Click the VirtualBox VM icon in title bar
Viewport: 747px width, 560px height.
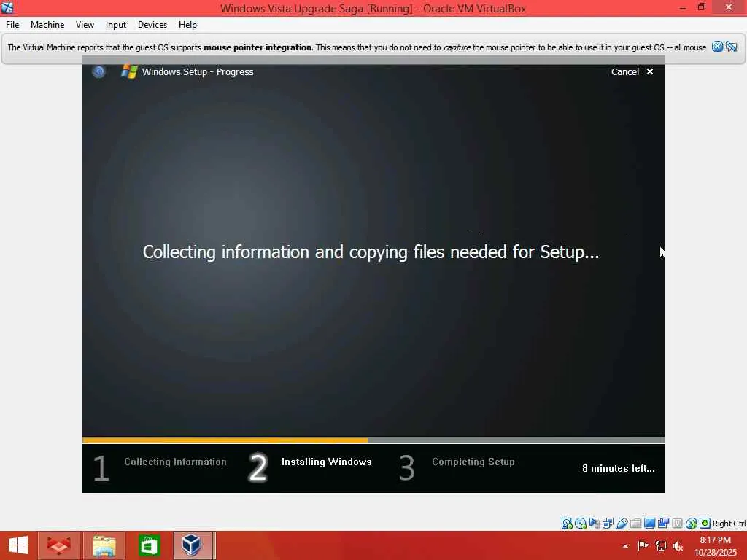coord(7,7)
